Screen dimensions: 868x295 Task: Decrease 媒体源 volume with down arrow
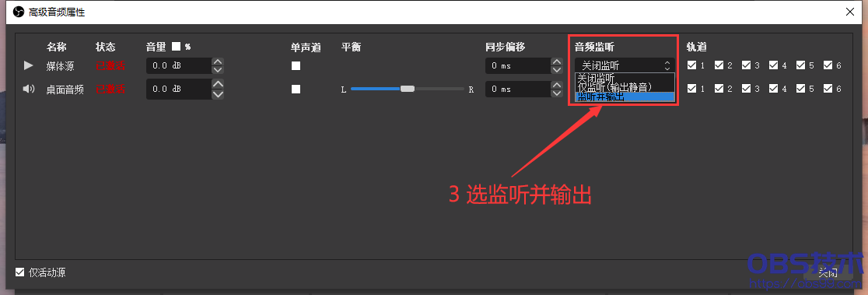tap(218, 70)
